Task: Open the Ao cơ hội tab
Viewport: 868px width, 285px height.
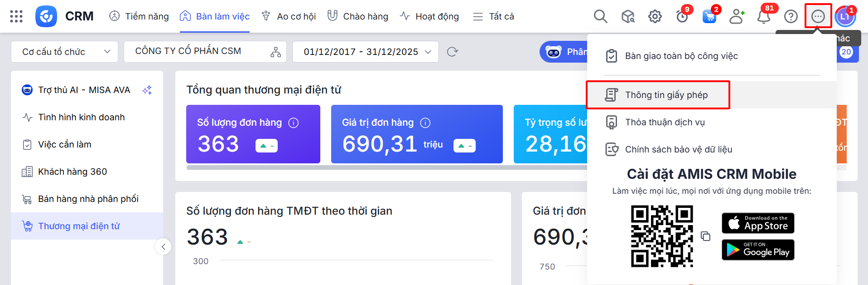Action: point(289,16)
